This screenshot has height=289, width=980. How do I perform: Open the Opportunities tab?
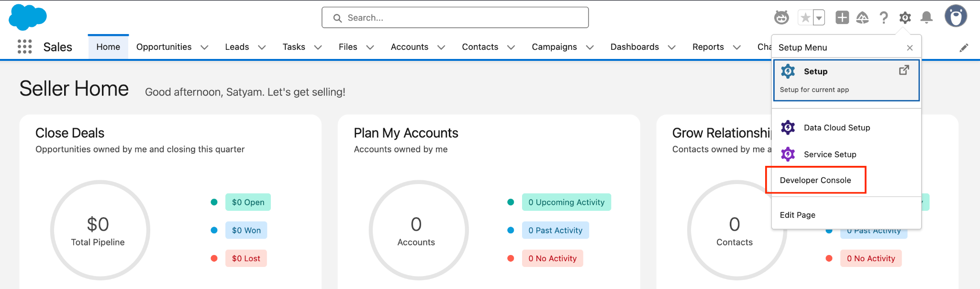point(164,47)
